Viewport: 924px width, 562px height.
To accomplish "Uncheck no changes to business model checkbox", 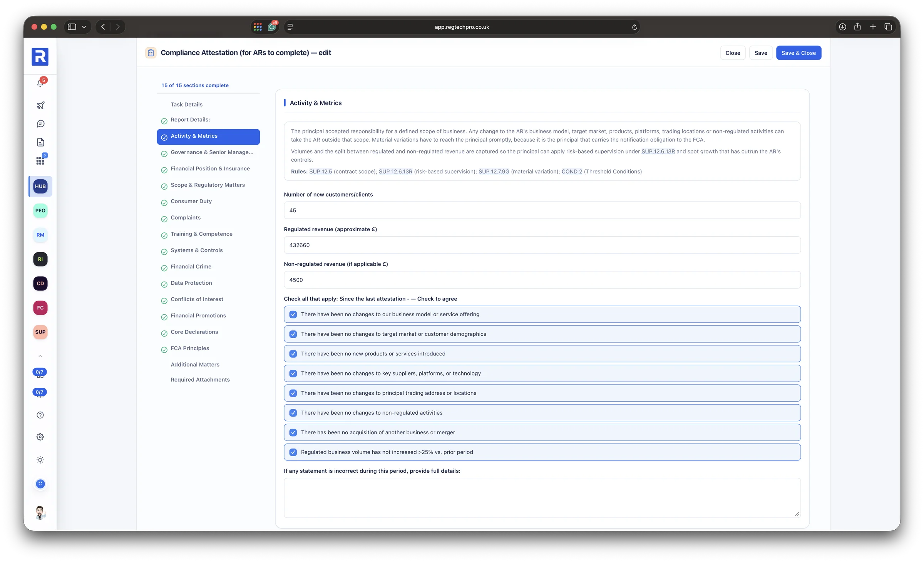I will (x=293, y=314).
